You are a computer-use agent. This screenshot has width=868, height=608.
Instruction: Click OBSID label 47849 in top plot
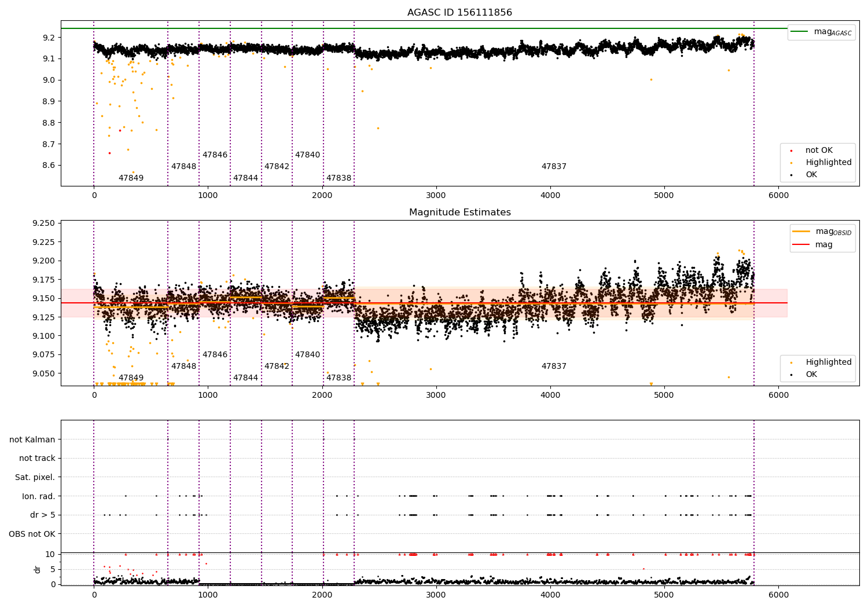click(131, 178)
